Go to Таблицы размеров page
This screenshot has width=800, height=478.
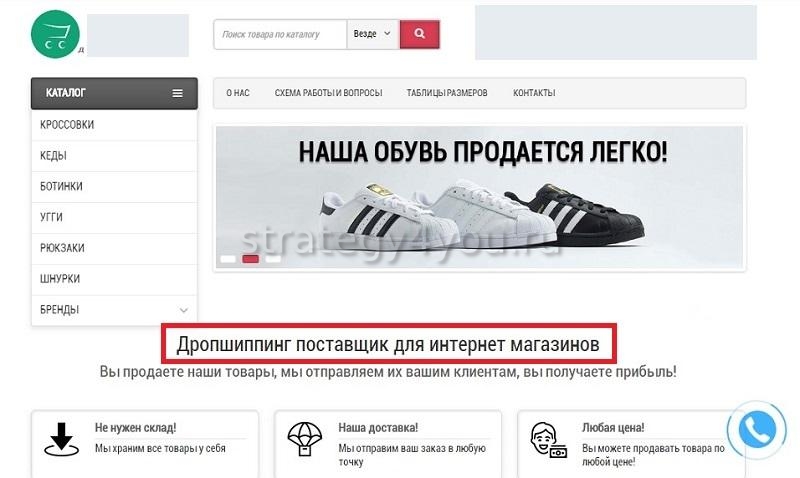[447, 93]
